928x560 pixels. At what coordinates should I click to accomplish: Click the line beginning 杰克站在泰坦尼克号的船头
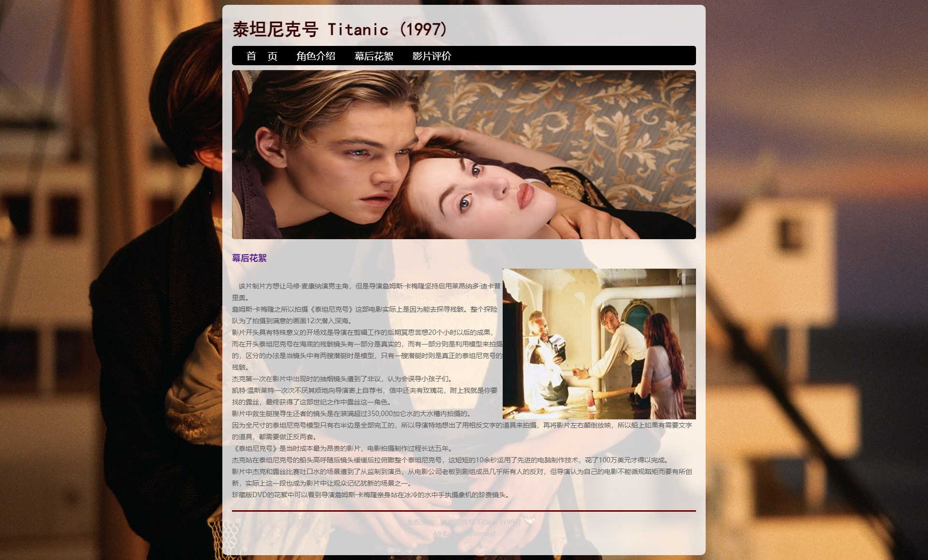pyautogui.click(x=450, y=460)
